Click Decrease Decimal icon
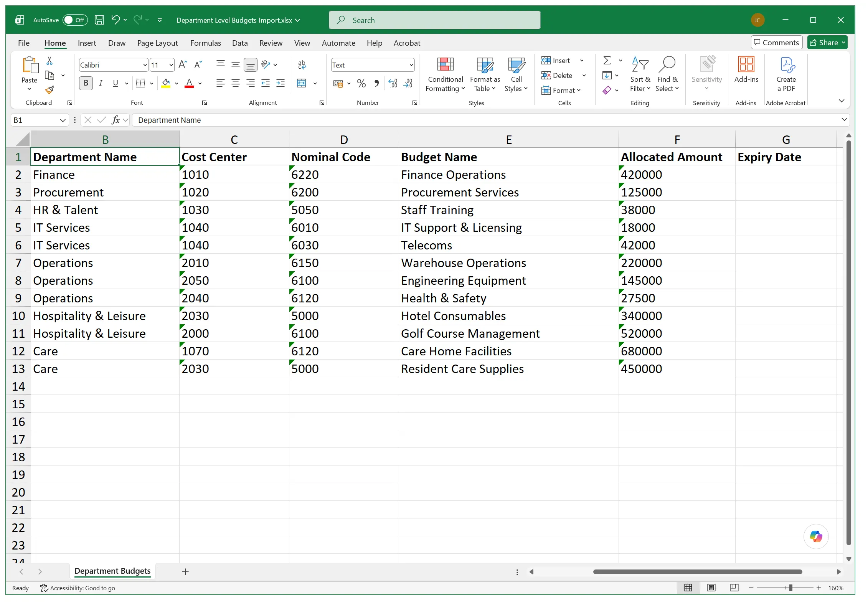868x614 pixels. [408, 83]
